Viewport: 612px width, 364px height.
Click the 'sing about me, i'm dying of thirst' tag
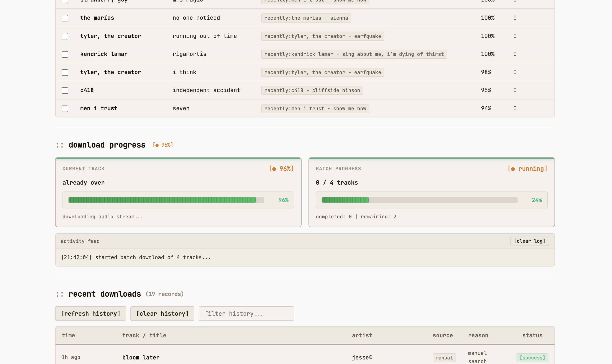point(354,54)
